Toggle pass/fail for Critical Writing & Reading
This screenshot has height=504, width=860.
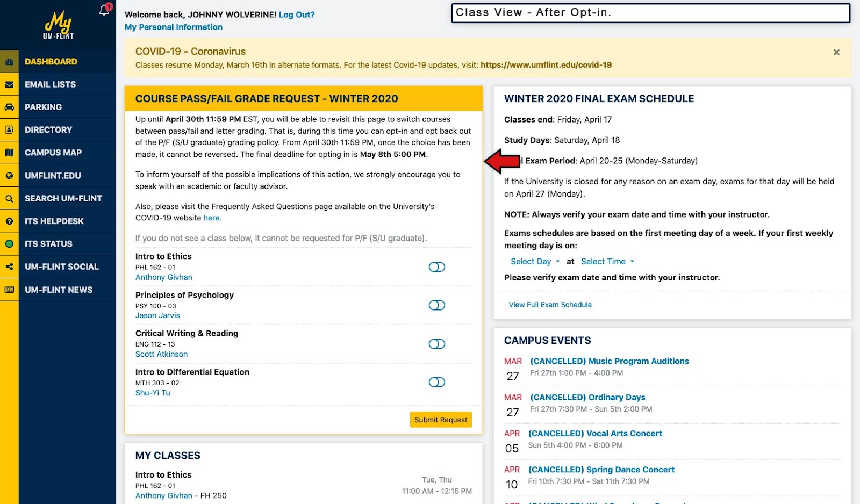(437, 344)
